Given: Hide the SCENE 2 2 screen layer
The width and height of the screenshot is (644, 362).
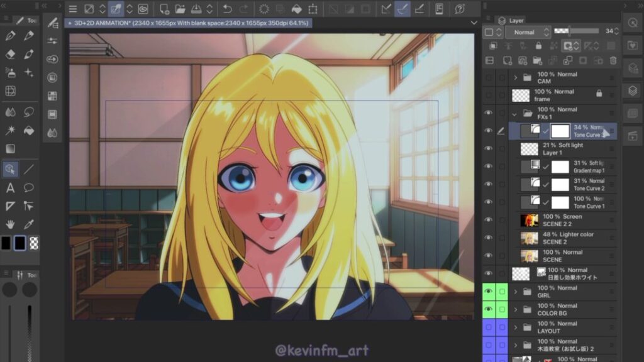Looking at the screenshot, I should pyautogui.click(x=488, y=219).
